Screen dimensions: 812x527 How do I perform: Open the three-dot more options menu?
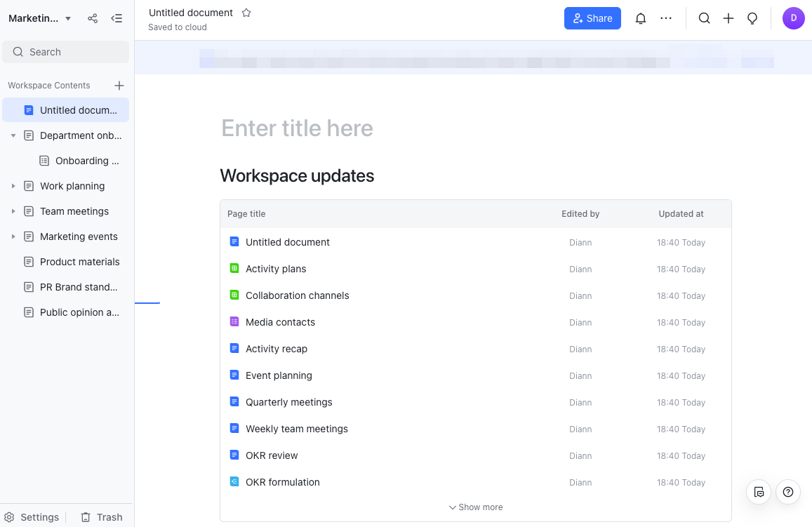tap(666, 19)
